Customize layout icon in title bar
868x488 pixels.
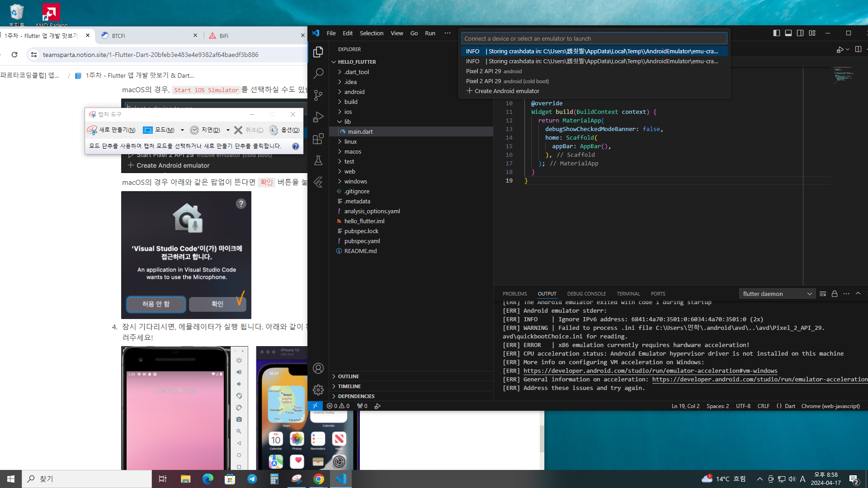[x=812, y=33]
